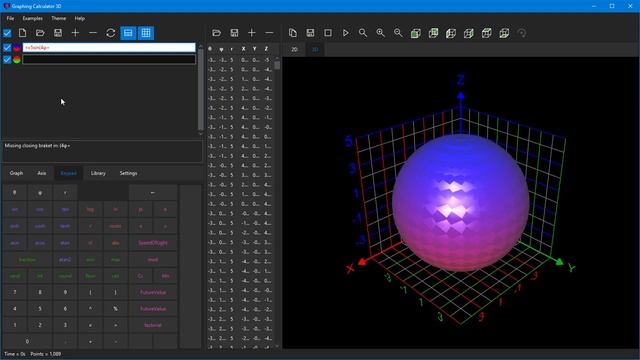
Task: Click the Y column header in data table
Action: (255, 49)
